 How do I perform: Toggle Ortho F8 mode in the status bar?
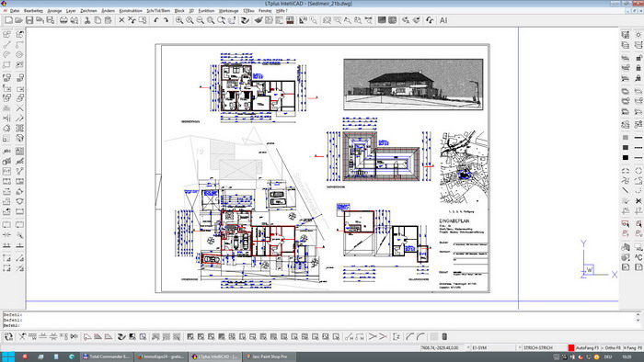tap(613, 347)
